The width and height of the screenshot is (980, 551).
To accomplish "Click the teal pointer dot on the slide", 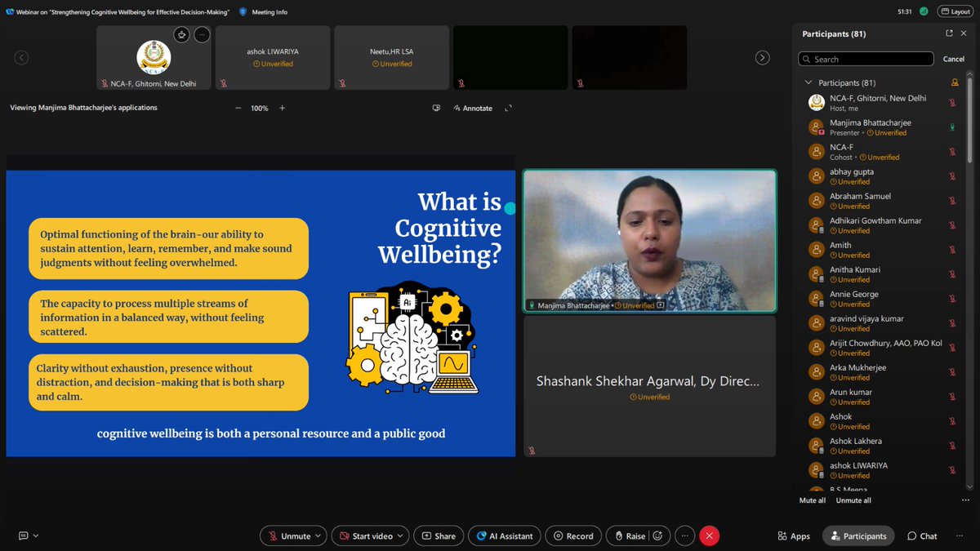I will (510, 209).
